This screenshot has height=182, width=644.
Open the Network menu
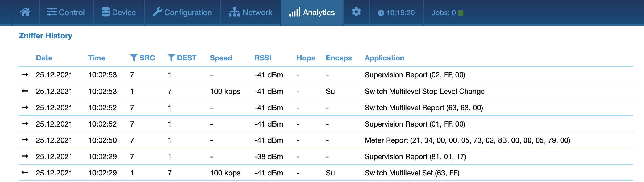pyautogui.click(x=250, y=12)
